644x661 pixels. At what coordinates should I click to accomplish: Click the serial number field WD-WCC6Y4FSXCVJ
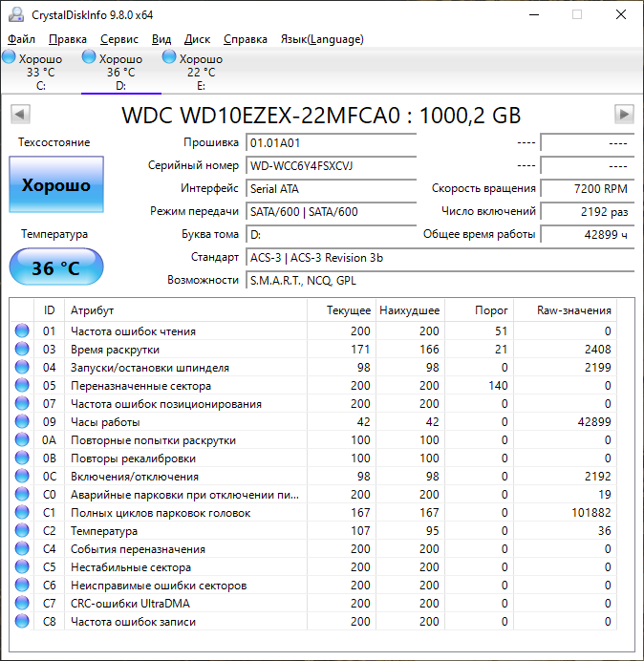[331, 165]
